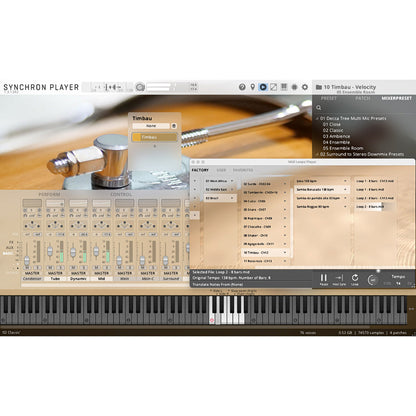Select Loop 1 - 8 bars.mid file

(x=370, y=190)
